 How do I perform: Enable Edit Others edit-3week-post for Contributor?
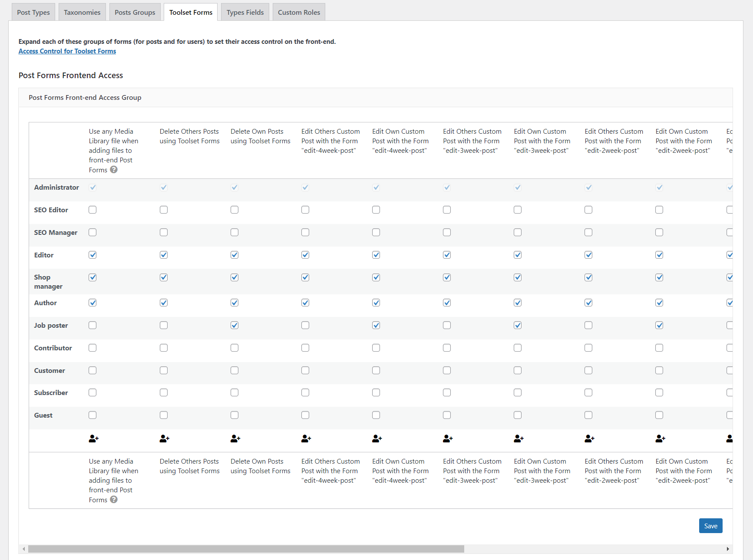[x=447, y=348]
